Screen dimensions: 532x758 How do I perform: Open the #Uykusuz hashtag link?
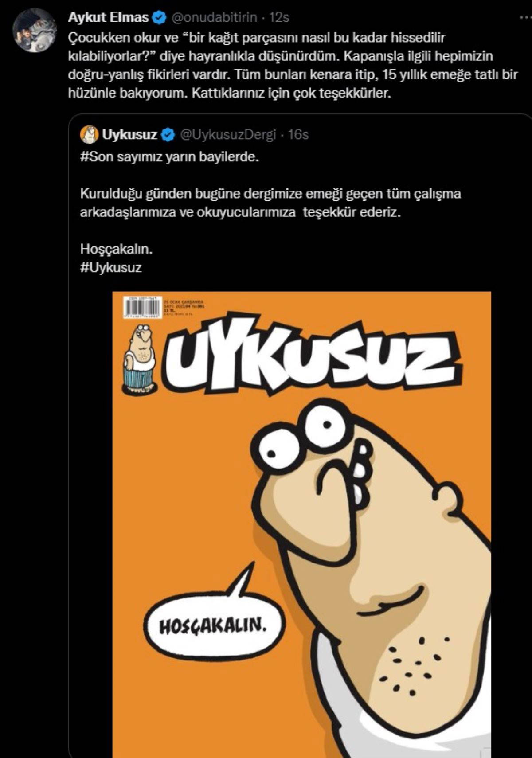[x=111, y=268]
